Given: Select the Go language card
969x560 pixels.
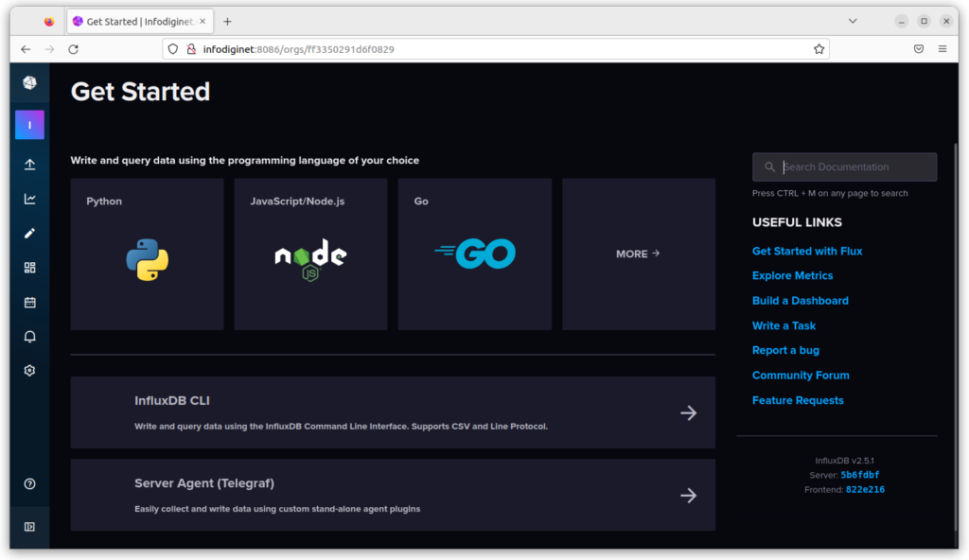Looking at the screenshot, I should tap(475, 254).
